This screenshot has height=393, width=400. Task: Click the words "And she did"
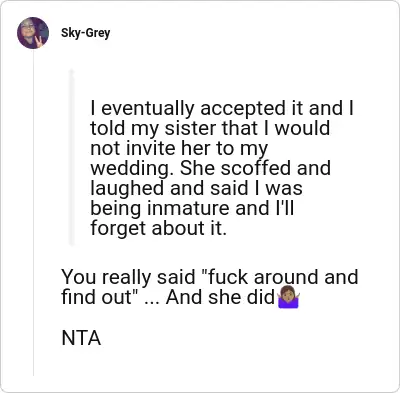[x=220, y=297]
